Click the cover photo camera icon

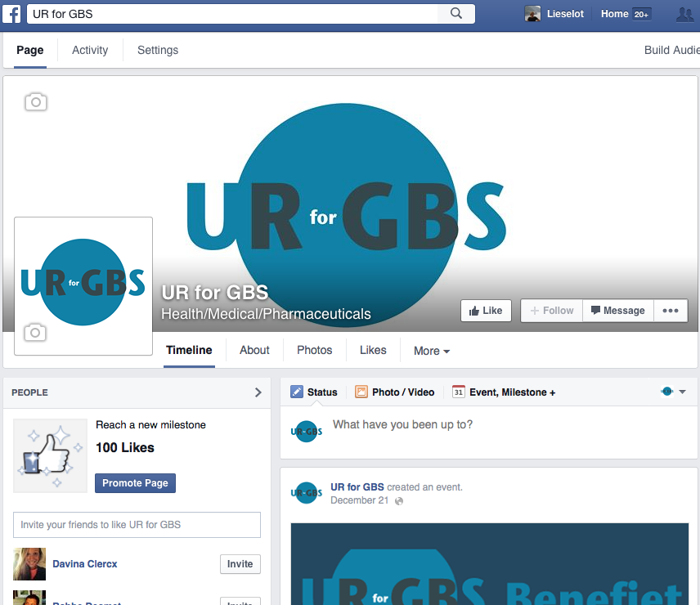36,102
